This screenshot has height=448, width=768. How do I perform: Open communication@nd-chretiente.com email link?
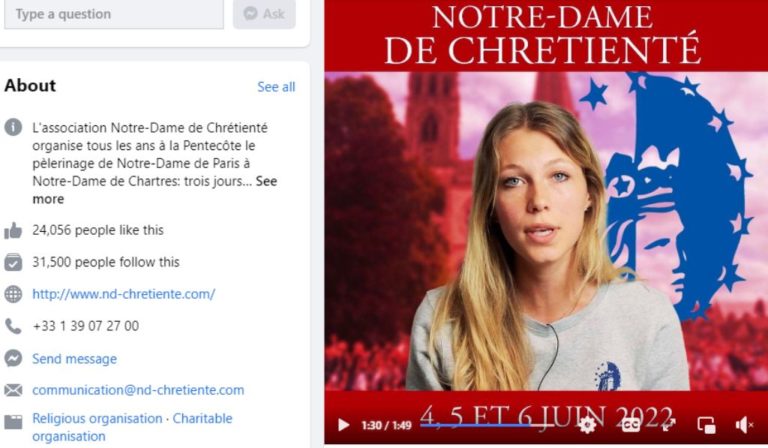pos(138,390)
